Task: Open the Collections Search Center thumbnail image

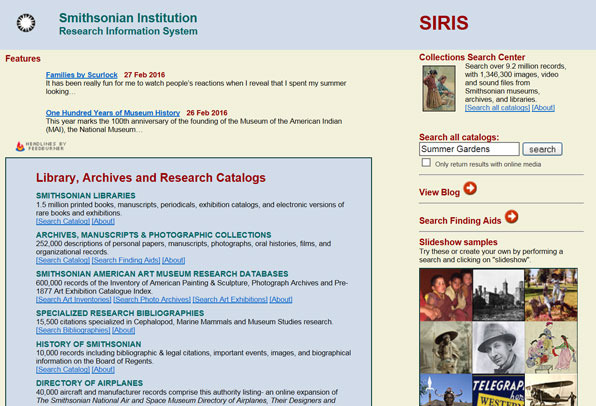Action: pyautogui.click(x=439, y=88)
